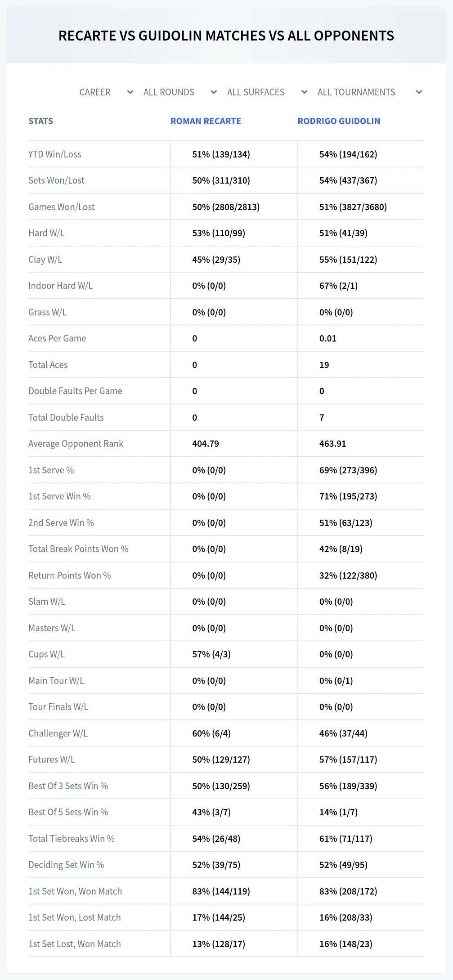This screenshot has width=453, height=980.
Task: Click Guidolin's Clay W/L value
Action: (x=348, y=260)
